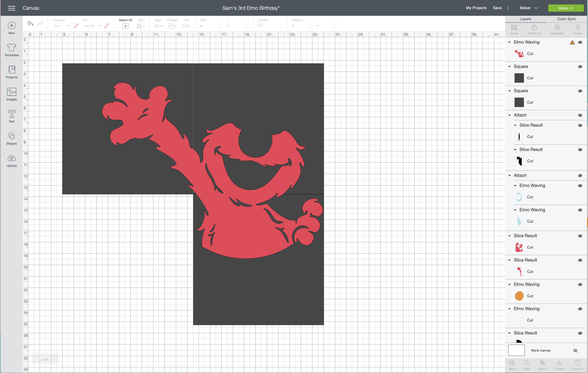
Task: Open the Shapes menu
Action: 12,138
